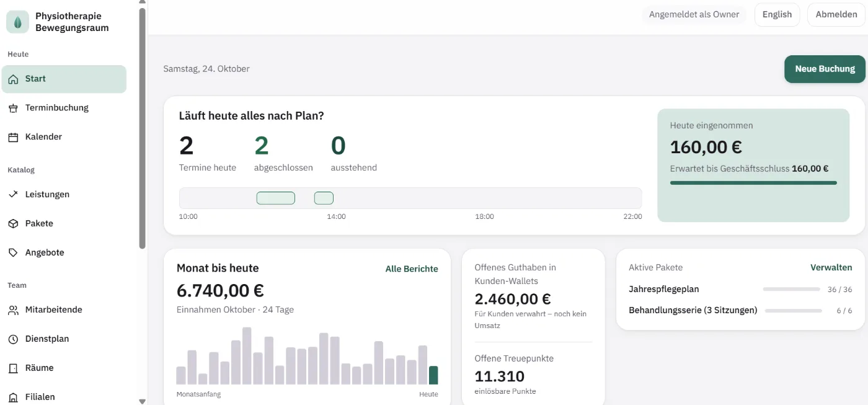Click the Läuft heute alles nach Plan? heading
Viewport: 868px width, 405px height.
point(251,116)
